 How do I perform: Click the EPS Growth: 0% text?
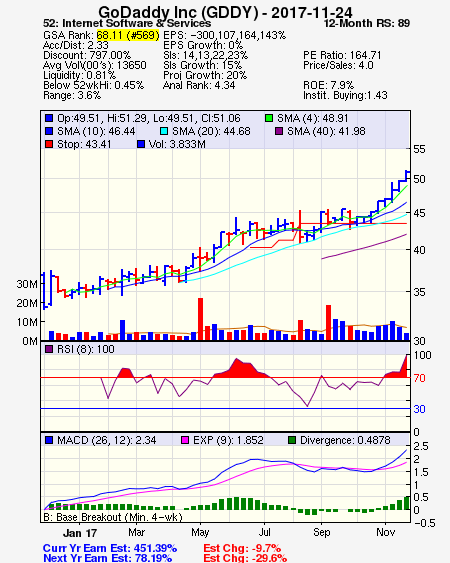pos(203,45)
